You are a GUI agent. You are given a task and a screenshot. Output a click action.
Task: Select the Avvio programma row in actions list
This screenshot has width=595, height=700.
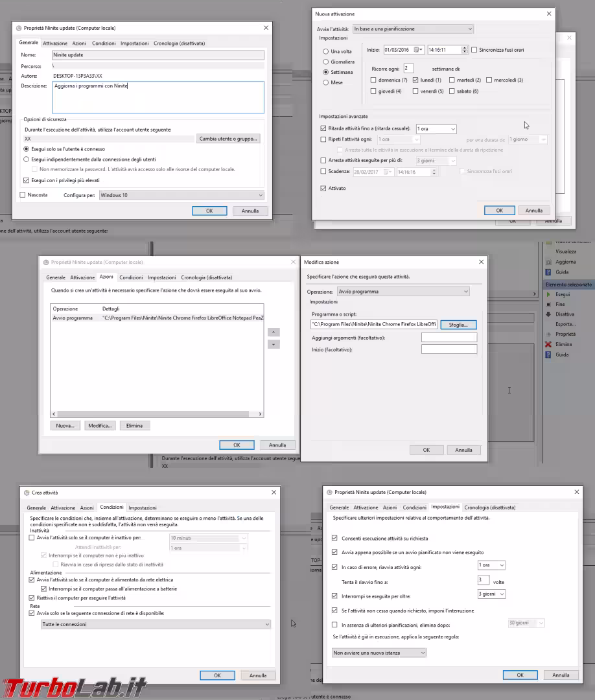[x=157, y=318]
